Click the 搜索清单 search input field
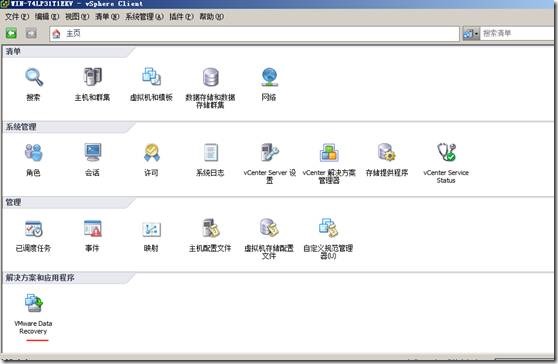Viewport: 558px width, 364px height. [517, 33]
